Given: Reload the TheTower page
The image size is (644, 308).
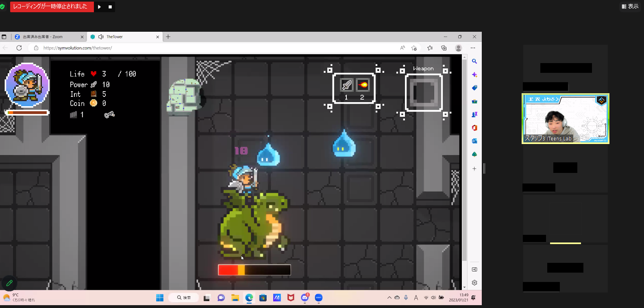Looking at the screenshot, I should pos(19,48).
